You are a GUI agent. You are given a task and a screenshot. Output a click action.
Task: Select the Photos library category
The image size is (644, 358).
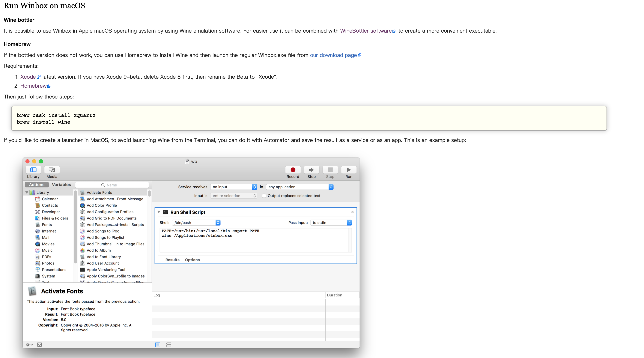48,263
